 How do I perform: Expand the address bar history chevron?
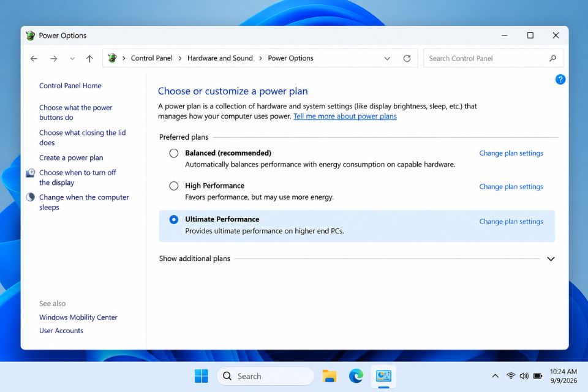coord(387,59)
